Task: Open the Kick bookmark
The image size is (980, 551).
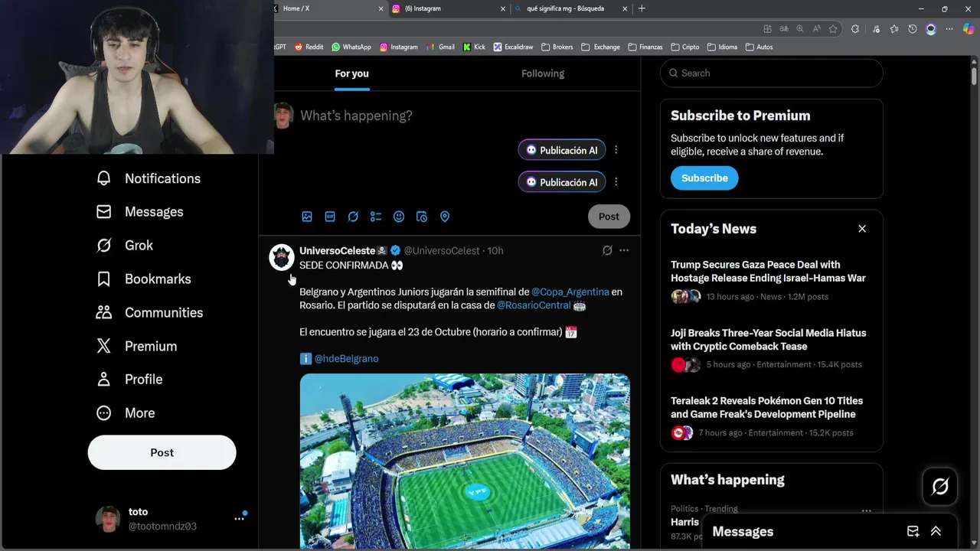Action: pos(474,47)
